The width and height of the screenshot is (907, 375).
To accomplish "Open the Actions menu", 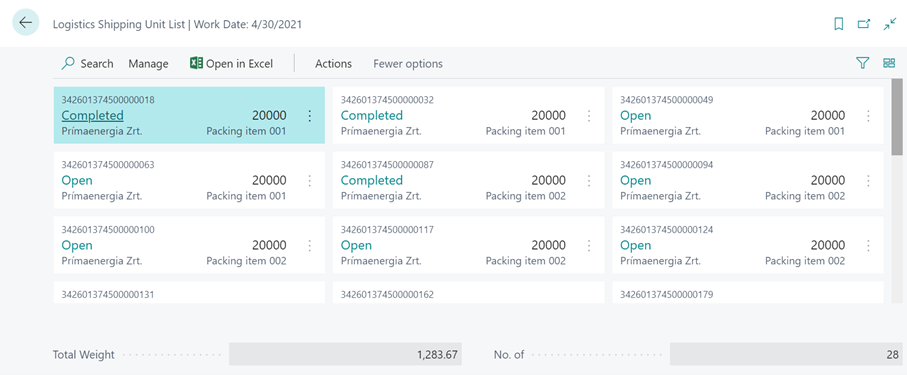I will click(x=333, y=64).
